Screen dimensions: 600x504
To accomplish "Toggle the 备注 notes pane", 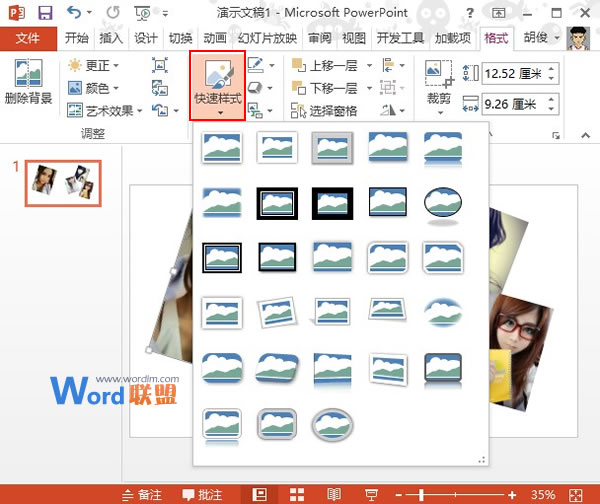I will (x=142, y=494).
